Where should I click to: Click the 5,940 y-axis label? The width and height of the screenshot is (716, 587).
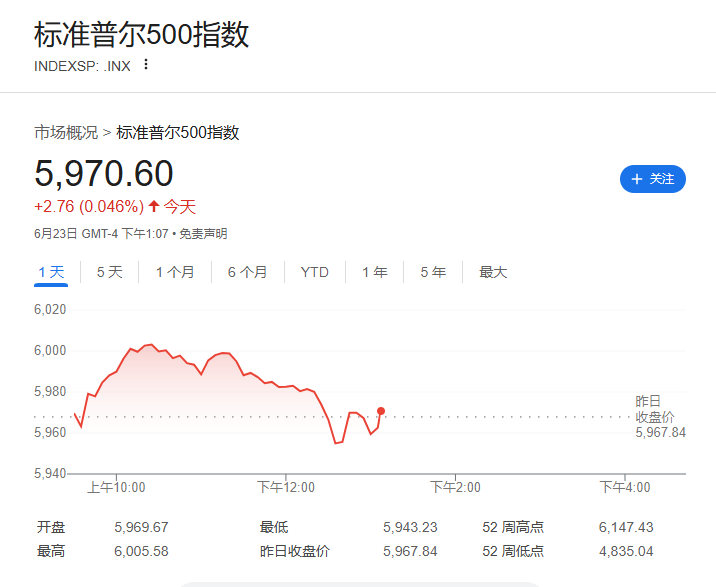(50, 473)
